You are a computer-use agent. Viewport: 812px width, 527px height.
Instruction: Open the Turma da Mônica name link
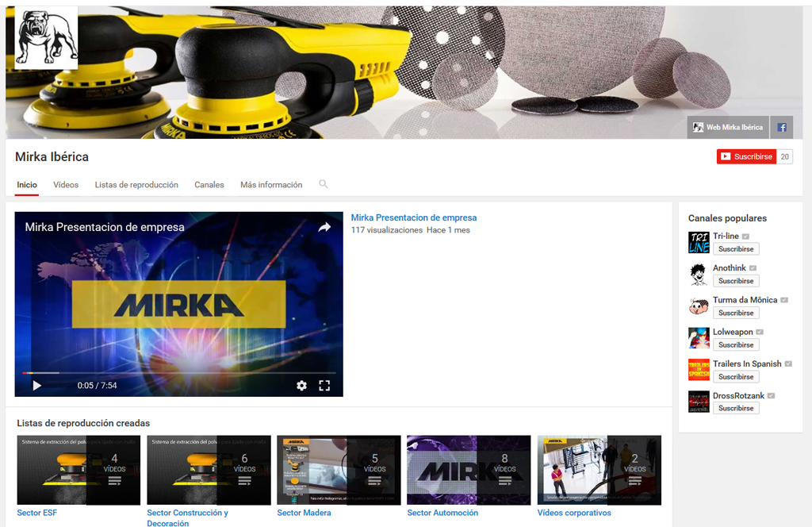point(745,300)
